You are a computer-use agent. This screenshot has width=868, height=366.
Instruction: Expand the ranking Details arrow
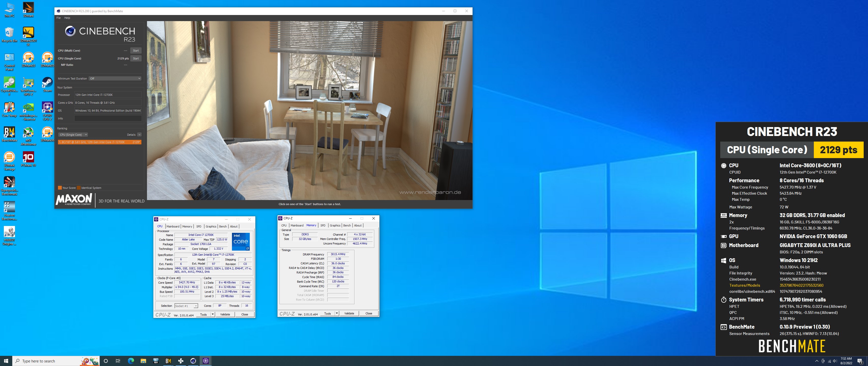click(139, 135)
